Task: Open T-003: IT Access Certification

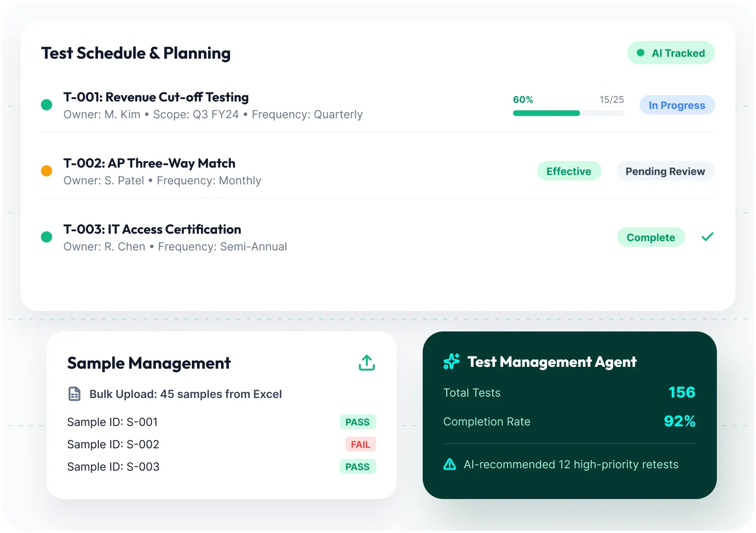Action: (152, 229)
